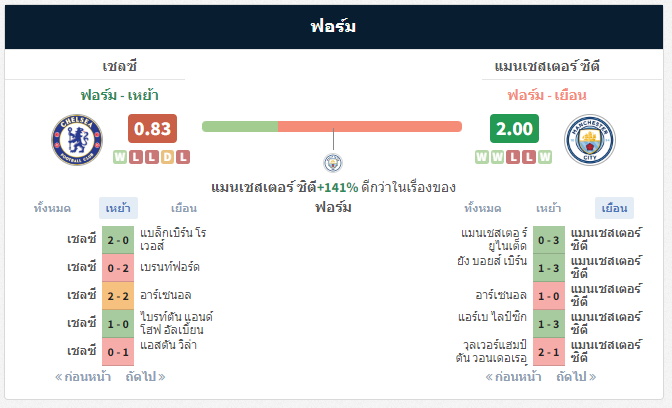Image resolution: width=672 pixels, height=408 pixels.
Task: Open Chelsea 2-2 Arsenal score box
Action: coord(118,296)
